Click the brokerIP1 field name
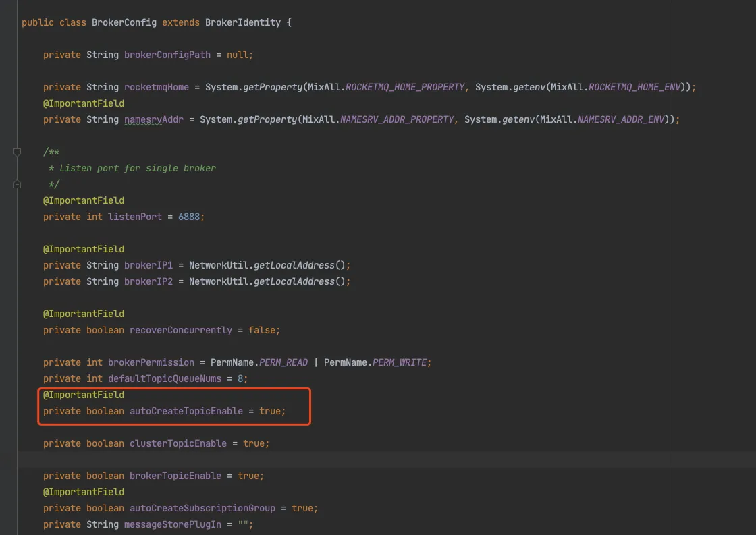756x535 pixels. pos(148,265)
